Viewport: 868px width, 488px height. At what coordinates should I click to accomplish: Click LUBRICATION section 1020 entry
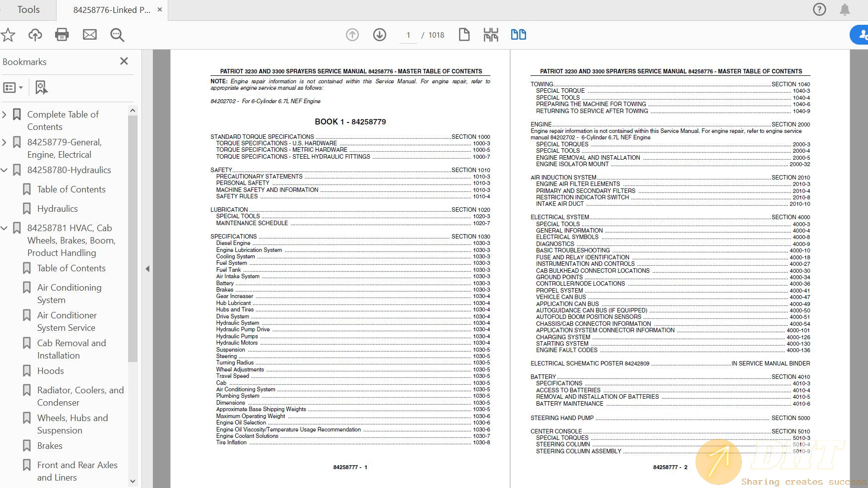tap(350, 209)
